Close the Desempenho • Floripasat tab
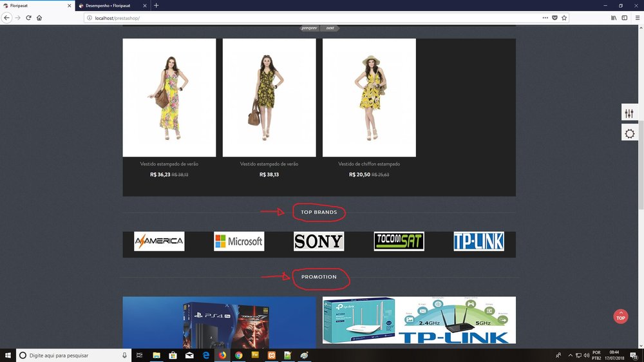 click(144, 6)
